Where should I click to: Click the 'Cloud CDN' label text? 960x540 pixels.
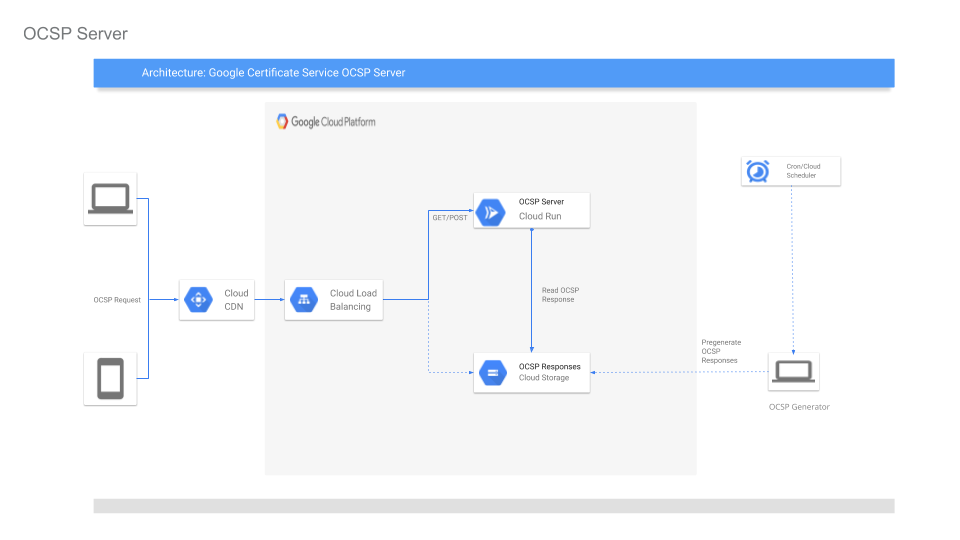click(x=236, y=300)
